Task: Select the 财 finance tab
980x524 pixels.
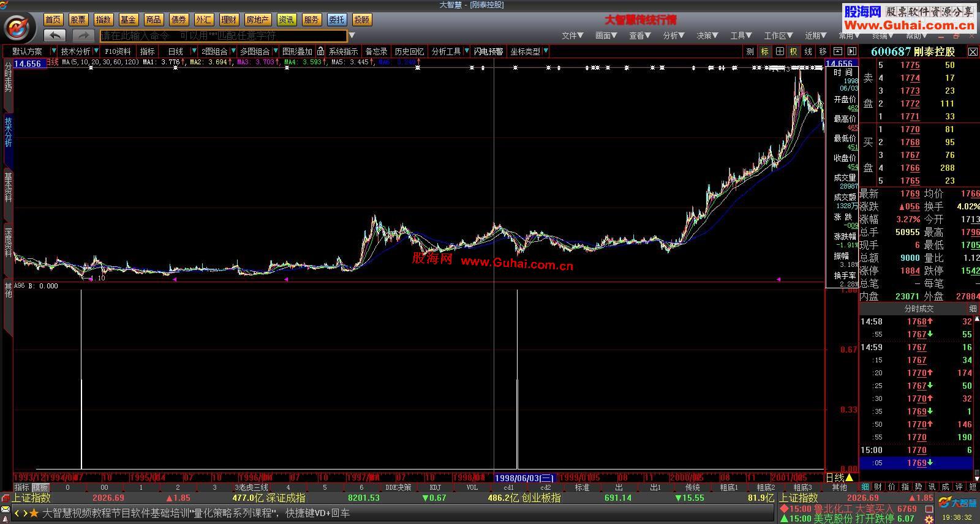Action: [878, 487]
